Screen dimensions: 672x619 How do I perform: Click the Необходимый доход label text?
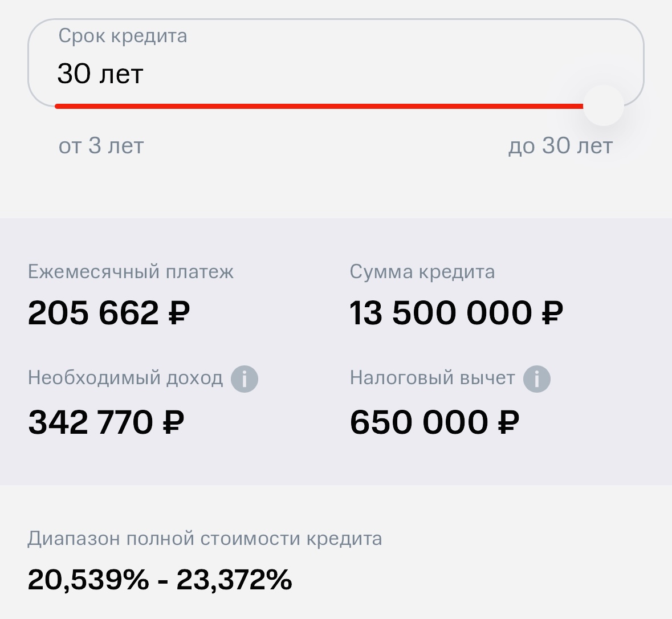[125, 378]
